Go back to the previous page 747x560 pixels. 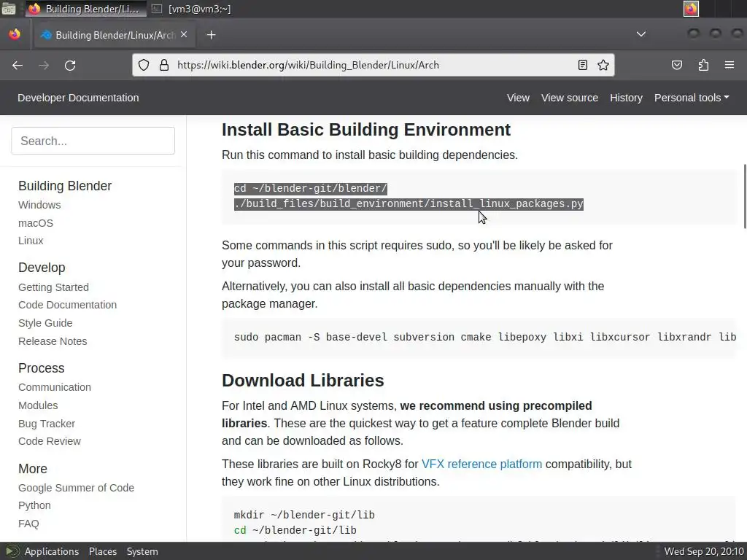(18, 65)
